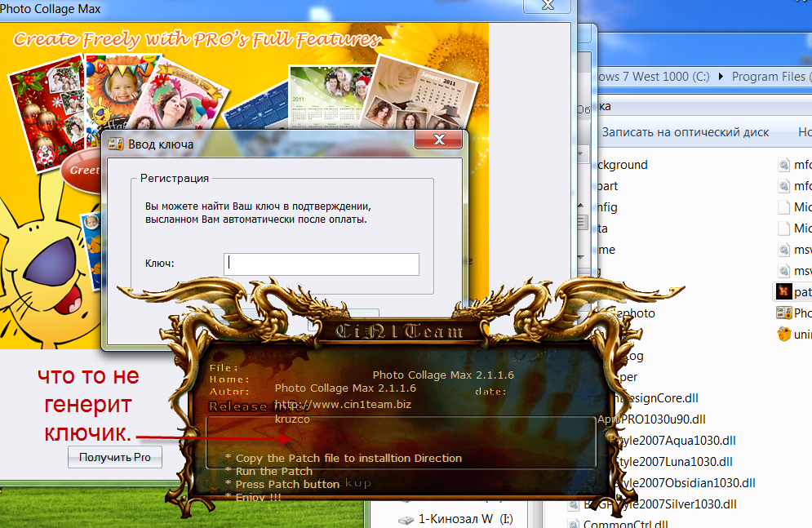Image resolution: width=812 pixels, height=528 pixels.
Task: Open the part folder row in Explorer
Action: click(x=607, y=186)
